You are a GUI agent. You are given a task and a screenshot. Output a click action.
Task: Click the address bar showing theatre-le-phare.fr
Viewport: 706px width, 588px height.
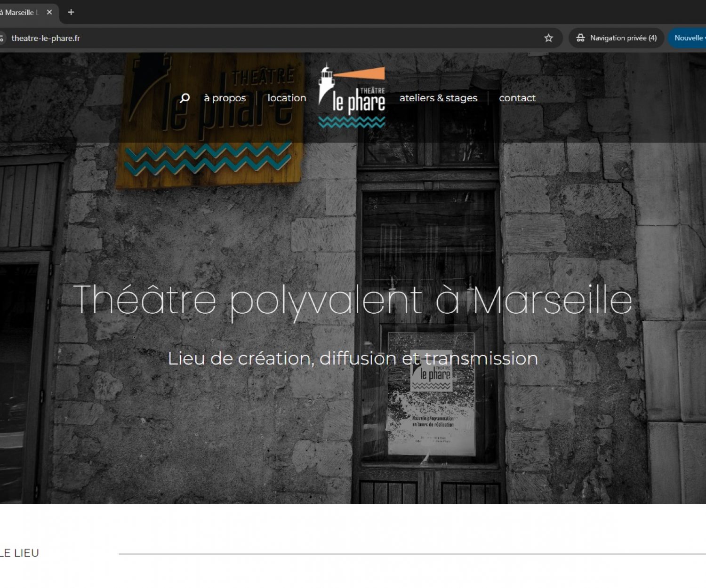[x=273, y=38]
